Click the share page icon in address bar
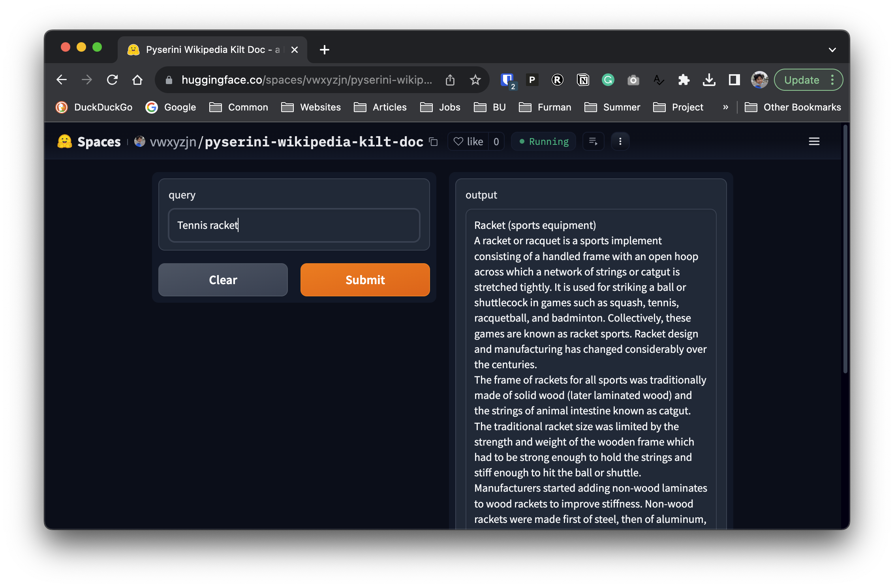 (450, 80)
